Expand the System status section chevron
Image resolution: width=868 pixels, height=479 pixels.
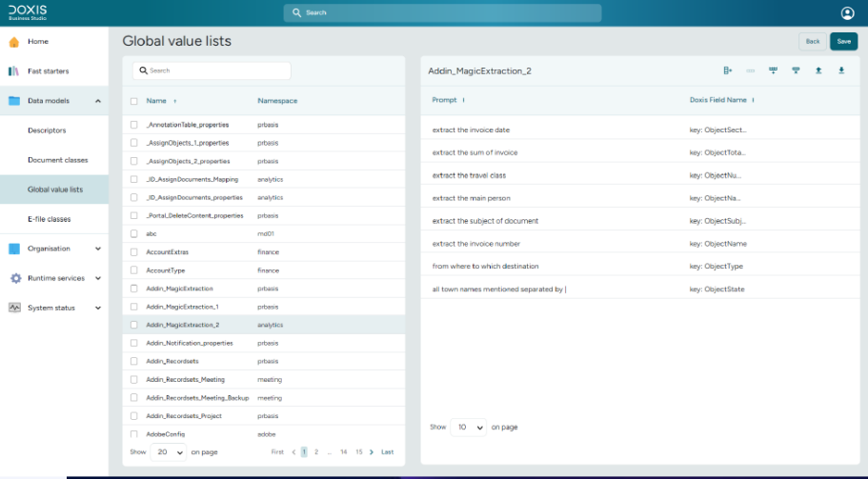(98, 308)
